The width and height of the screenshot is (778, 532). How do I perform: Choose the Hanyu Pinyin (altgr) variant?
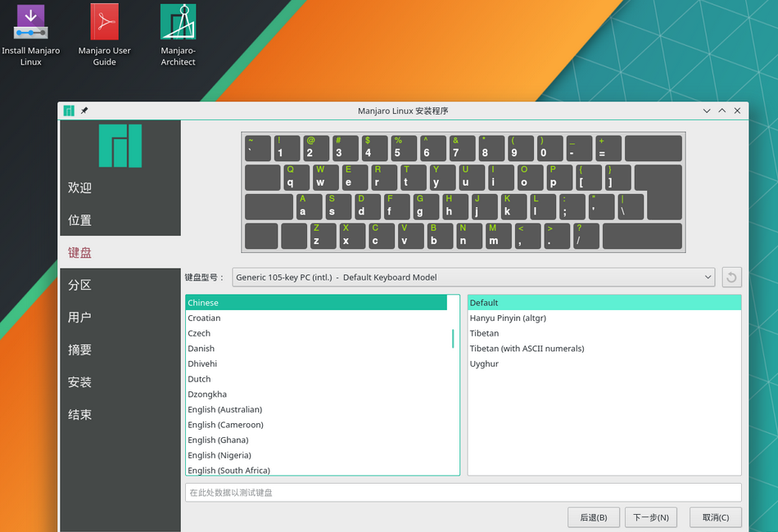click(x=604, y=318)
